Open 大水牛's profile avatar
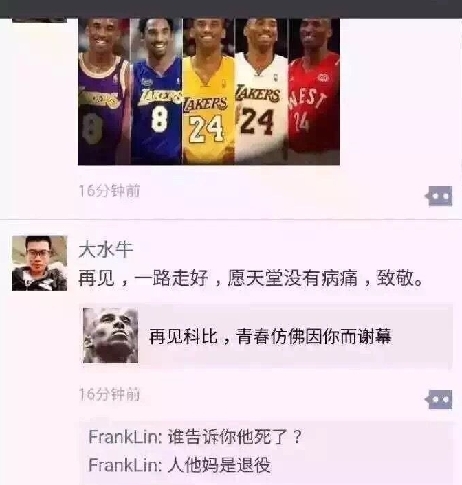The width and height of the screenshot is (462, 485). pos(39,263)
